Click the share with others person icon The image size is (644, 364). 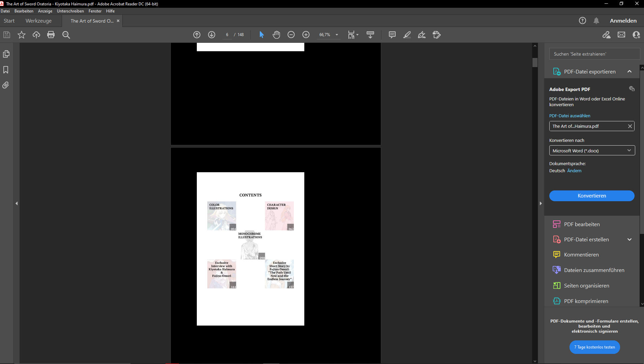(636, 35)
